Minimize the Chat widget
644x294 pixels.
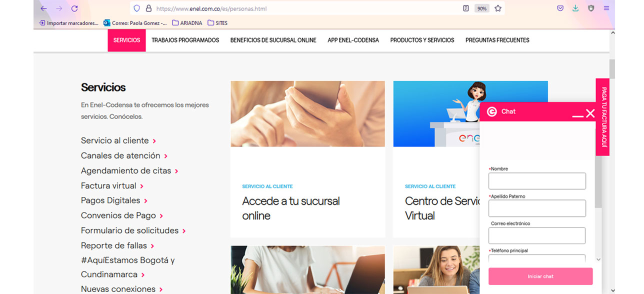click(577, 115)
